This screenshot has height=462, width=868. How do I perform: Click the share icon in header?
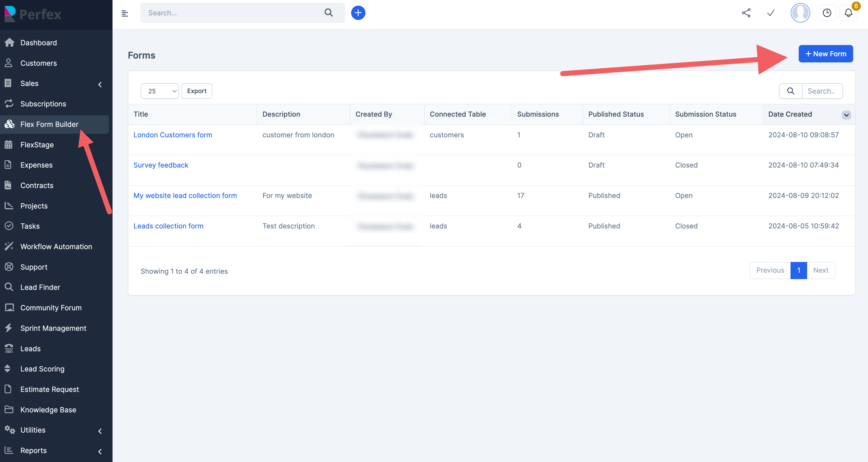pos(746,13)
